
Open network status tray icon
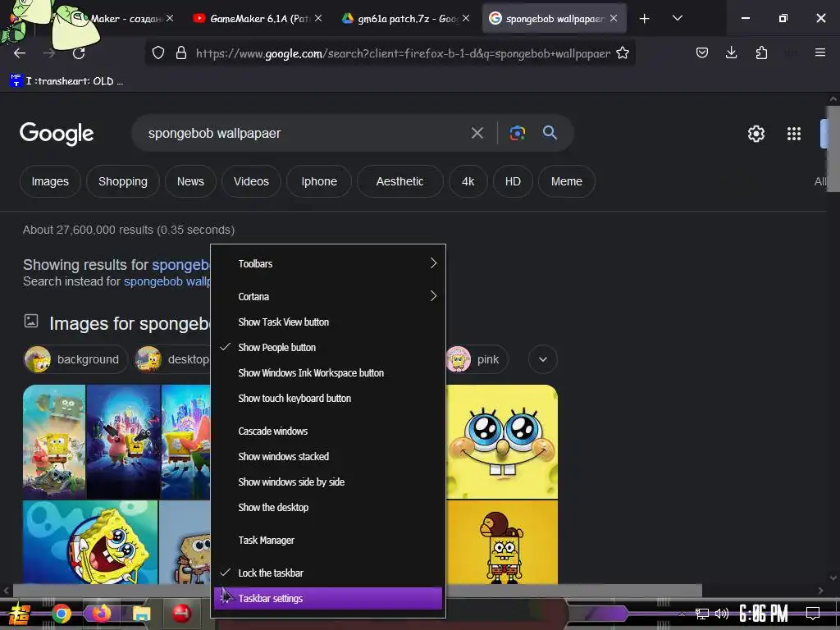[701, 614]
